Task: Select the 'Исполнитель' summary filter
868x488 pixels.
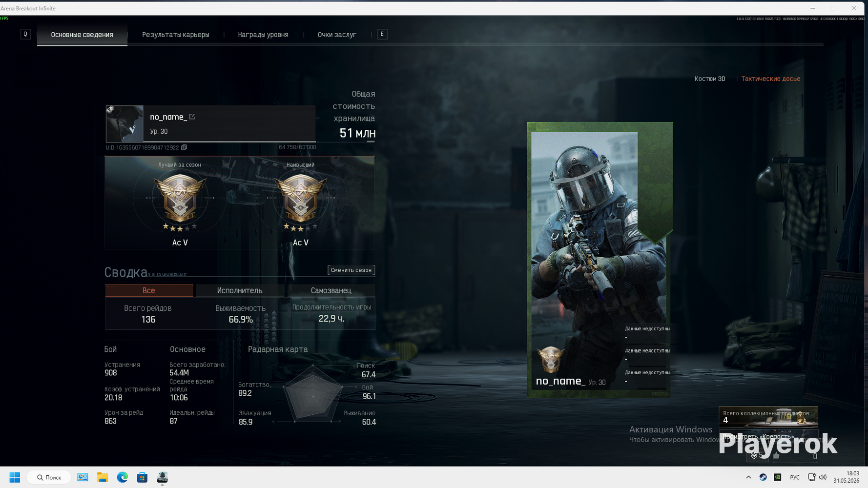Action: [x=240, y=290]
